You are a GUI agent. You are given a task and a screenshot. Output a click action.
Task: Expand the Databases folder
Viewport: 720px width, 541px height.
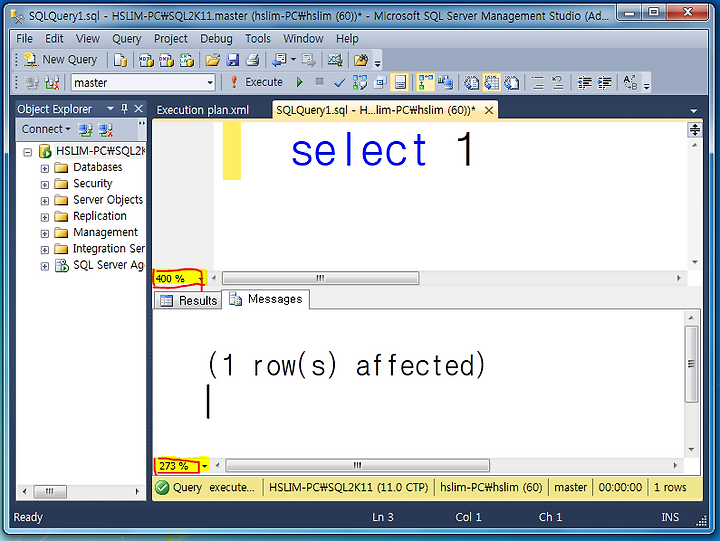pyautogui.click(x=45, y=168)
